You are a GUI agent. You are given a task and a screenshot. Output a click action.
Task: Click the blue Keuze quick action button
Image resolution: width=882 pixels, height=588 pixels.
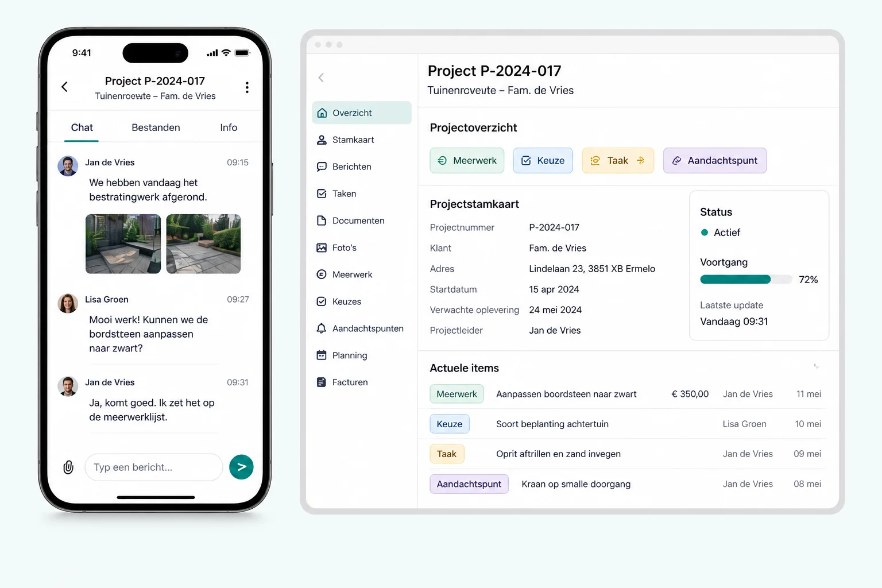(x=543, y=160)
